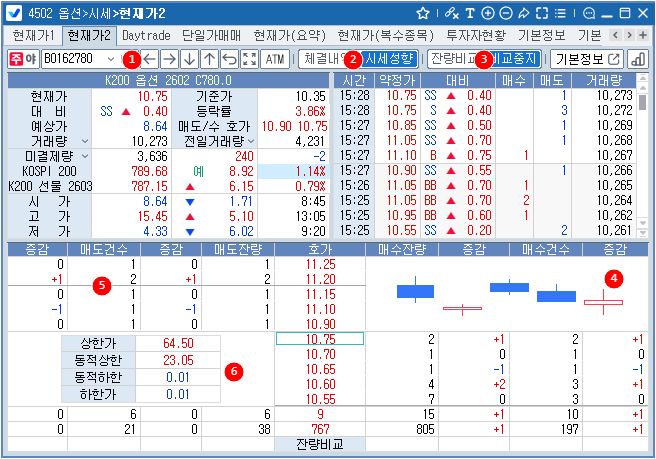Click the right arrow next strike icon

click(170, 59)
